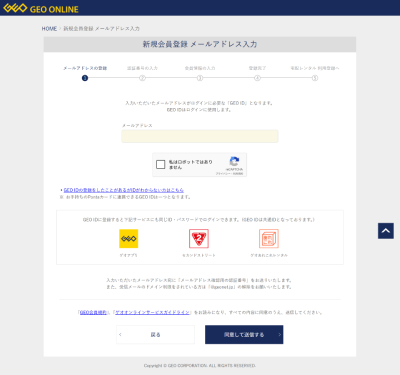This screenshot has height=375, width=400.
Task: Click the step 5 circle marker
Action: [x=315, y=78]
